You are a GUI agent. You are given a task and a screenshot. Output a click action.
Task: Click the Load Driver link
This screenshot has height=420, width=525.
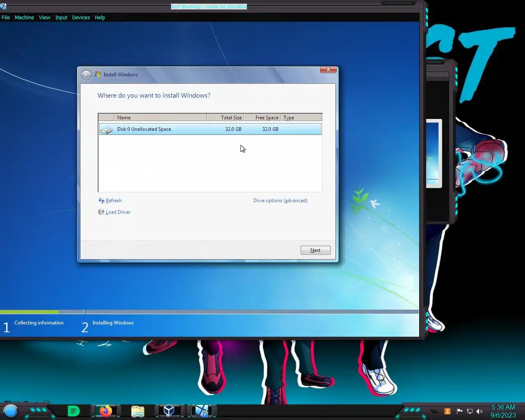118,212
